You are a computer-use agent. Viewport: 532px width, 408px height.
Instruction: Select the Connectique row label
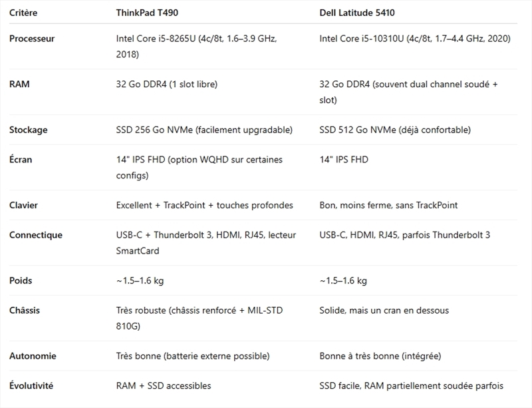click(x=36, y=235)
